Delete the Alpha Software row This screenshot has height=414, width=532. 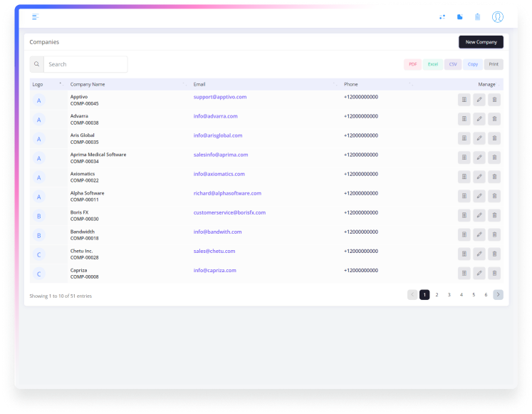494,196
